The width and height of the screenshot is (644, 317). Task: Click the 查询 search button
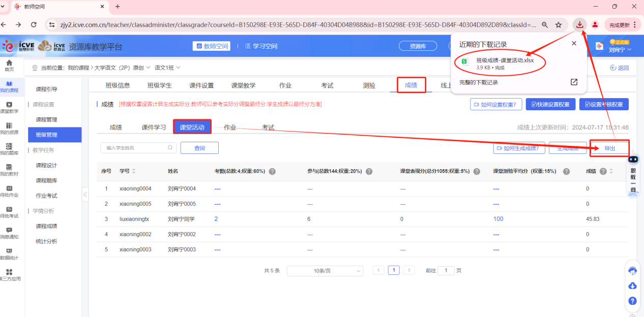coord(199,148)
